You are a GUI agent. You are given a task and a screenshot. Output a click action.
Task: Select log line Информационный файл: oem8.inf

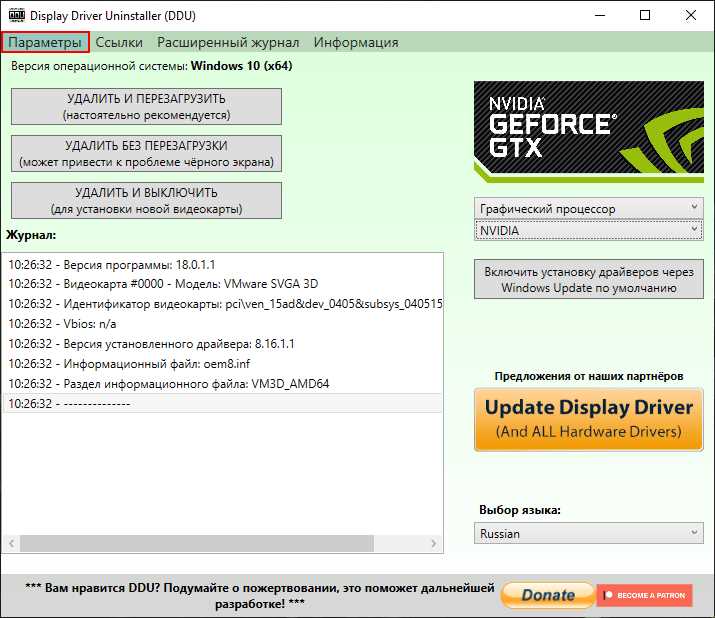pos(223,364)
